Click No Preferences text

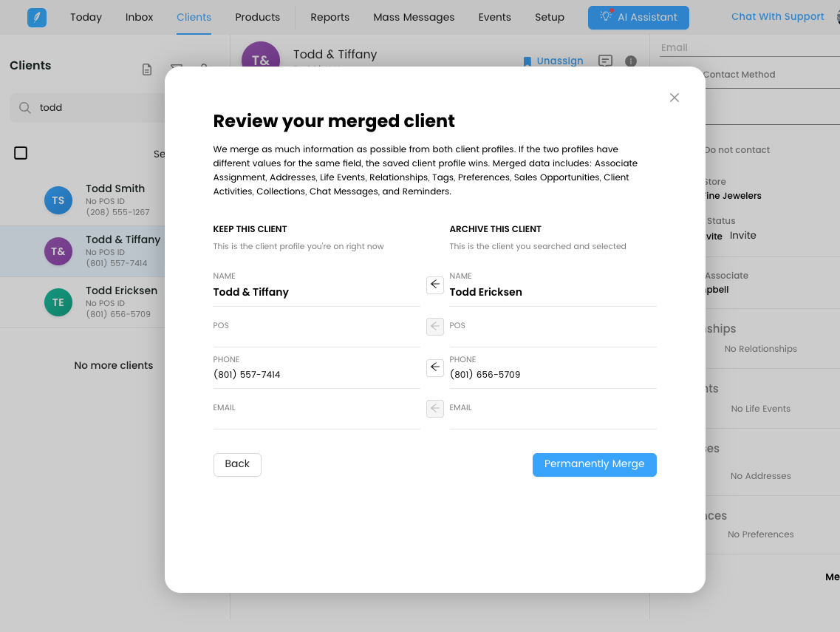760,534
